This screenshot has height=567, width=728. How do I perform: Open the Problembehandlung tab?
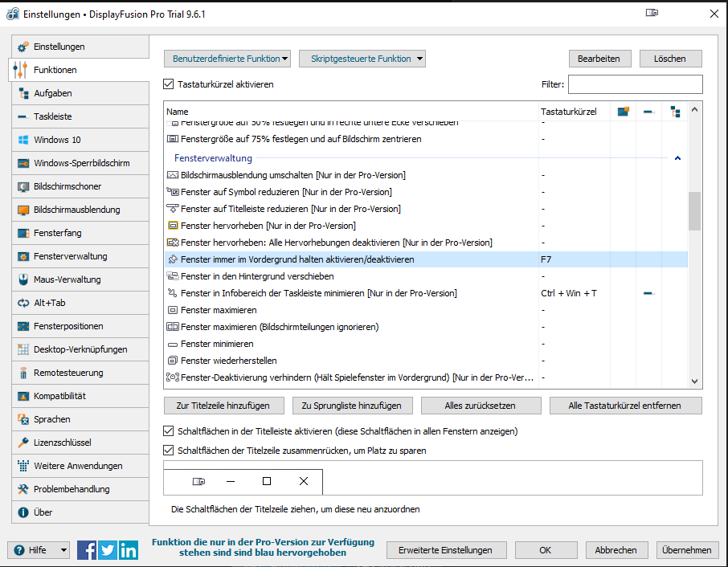80,489
